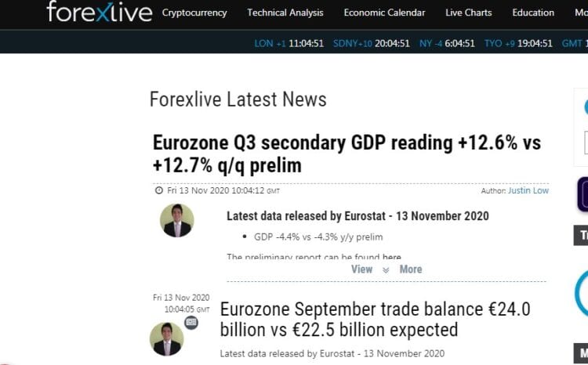
Task: Open the Eurozone September trade balance headline
Action: [x=375, y=320]
